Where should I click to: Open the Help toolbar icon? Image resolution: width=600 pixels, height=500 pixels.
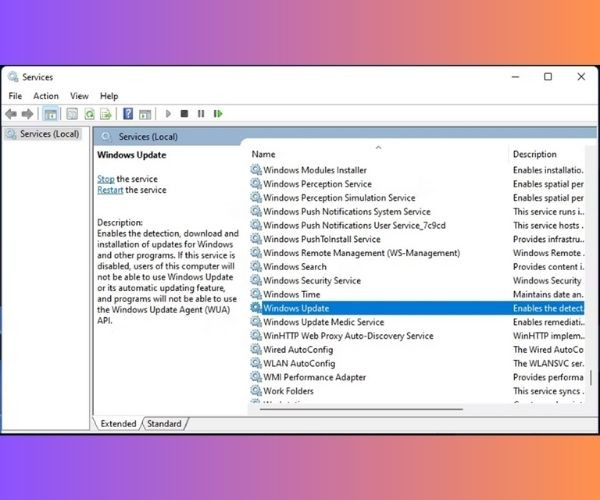(x=128, y=114)
